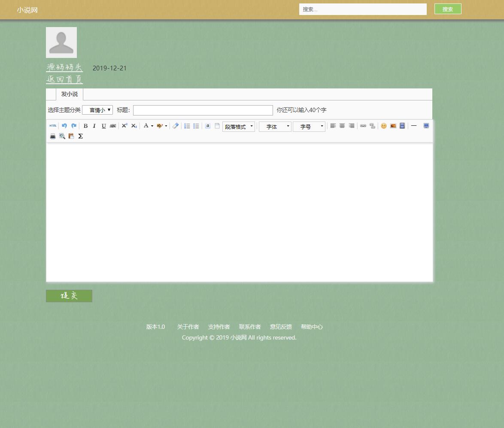Open the 段落格式 paragraph format dropdown
The height and width of the screenshot is (428, 504).
[238, 126]
